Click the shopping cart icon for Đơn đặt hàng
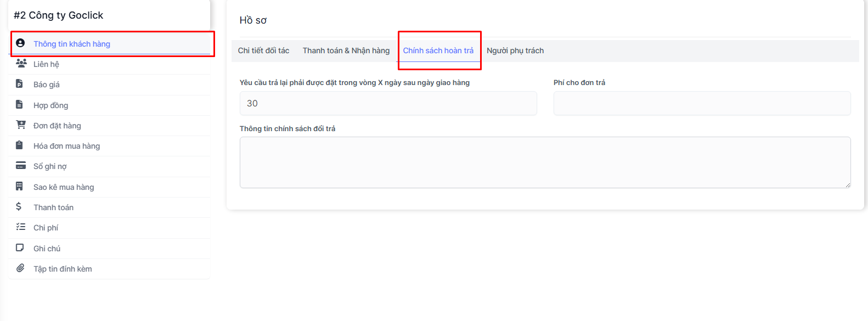The width and height of the screenshot is (868, 321). click(21, 125)
